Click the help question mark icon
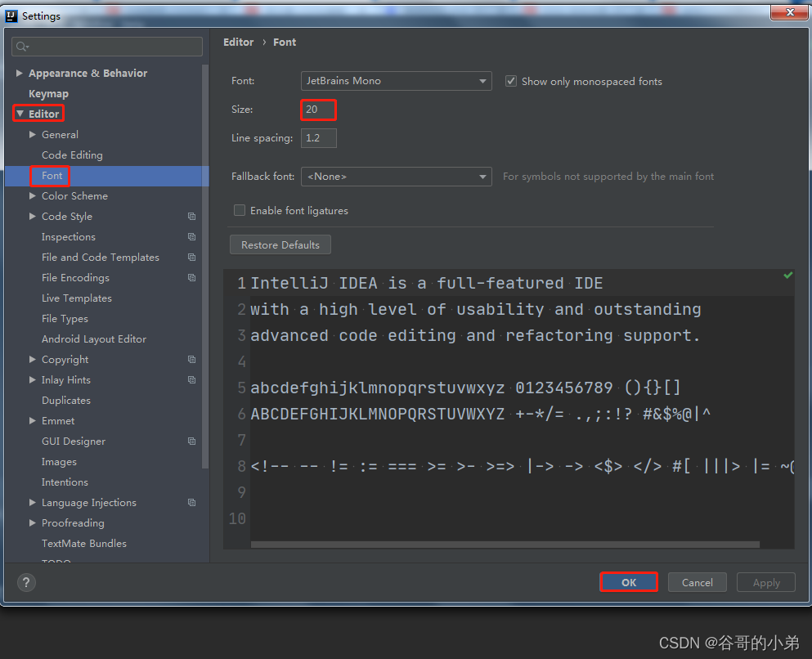Image resolution: width=812 pixels, height=659 pixels. click(x=26, y=582)
